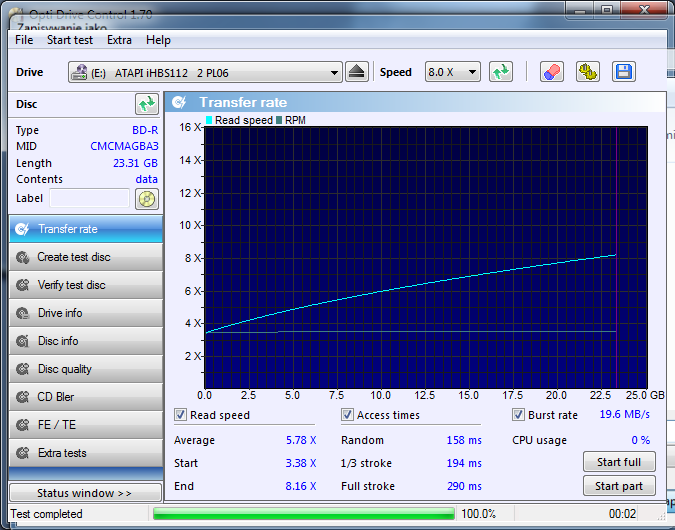Click the teal RPM legend swatch
Screen dimensions: 675x530
[279, 120]
